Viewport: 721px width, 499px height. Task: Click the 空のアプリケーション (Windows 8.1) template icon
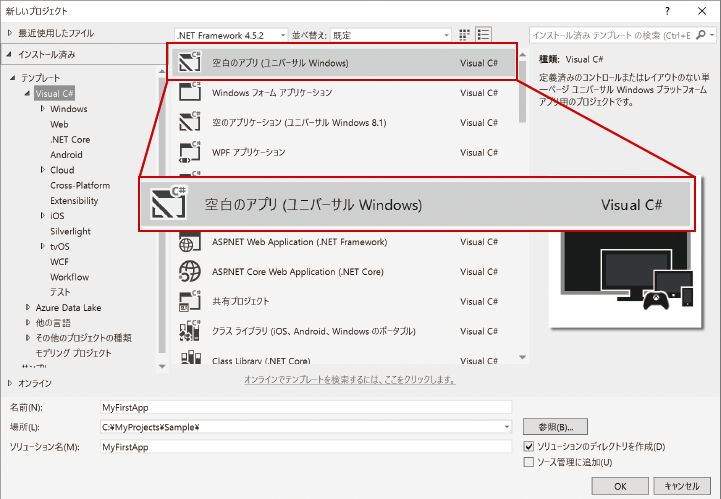[190, 122]
